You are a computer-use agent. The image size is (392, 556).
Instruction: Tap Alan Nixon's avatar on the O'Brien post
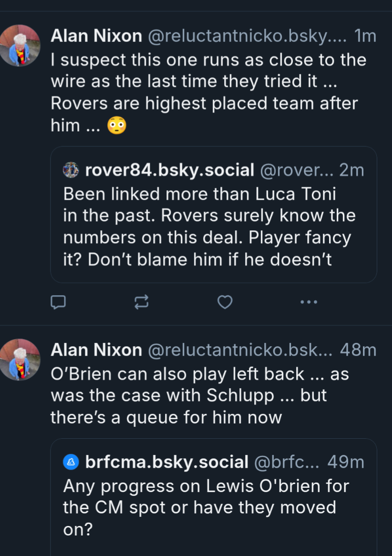(20, 359)
